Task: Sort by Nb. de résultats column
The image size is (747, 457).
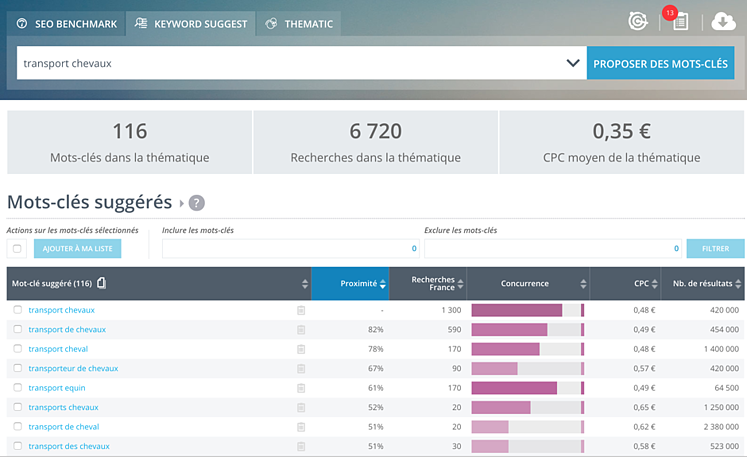Action: 703,284
